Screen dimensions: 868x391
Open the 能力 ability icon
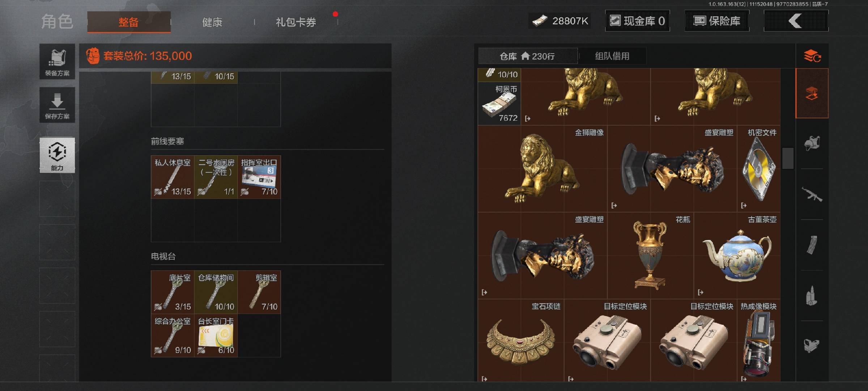pos(57,155)
